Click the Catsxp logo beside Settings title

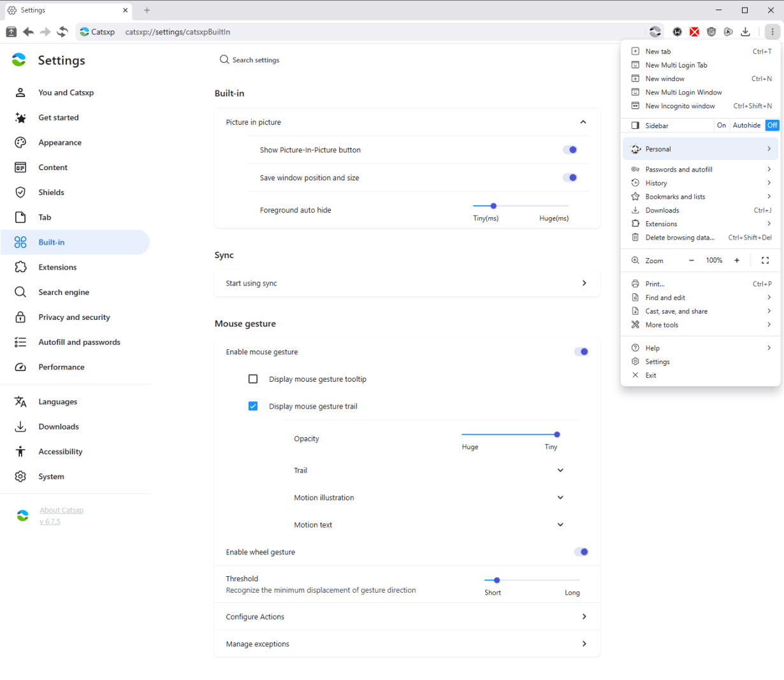(19, 60)
